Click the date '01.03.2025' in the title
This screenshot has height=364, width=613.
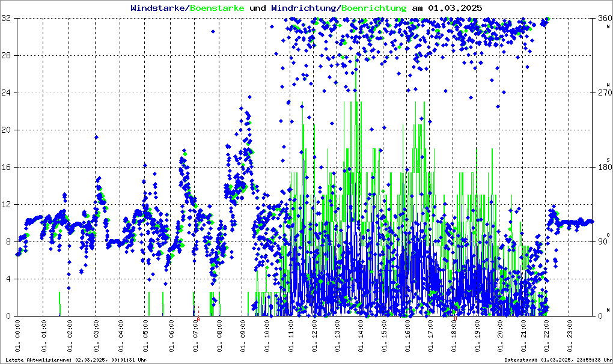[454, 8]
